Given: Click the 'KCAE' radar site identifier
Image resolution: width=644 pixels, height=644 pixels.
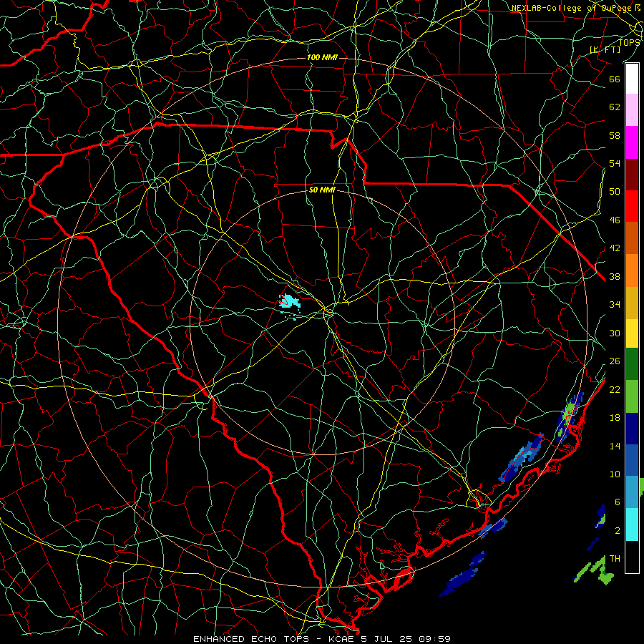Looking at the screenshot, I should click(341, 639).
